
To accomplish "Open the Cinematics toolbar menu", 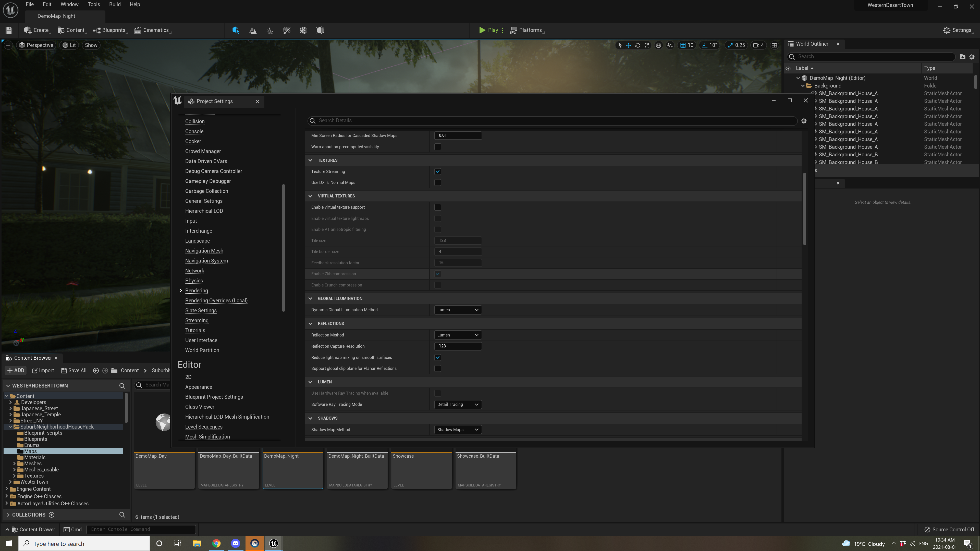I will [152, 30].
